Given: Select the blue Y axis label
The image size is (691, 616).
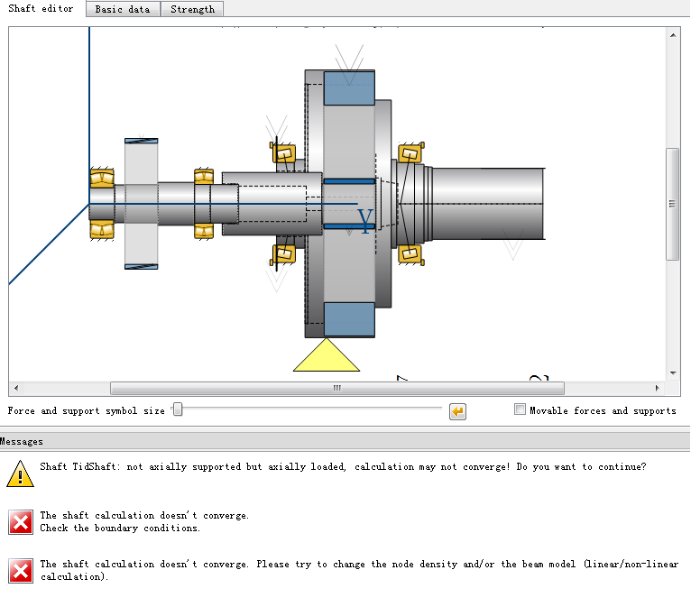Looking at the screenshot, I should click(365, 221).
